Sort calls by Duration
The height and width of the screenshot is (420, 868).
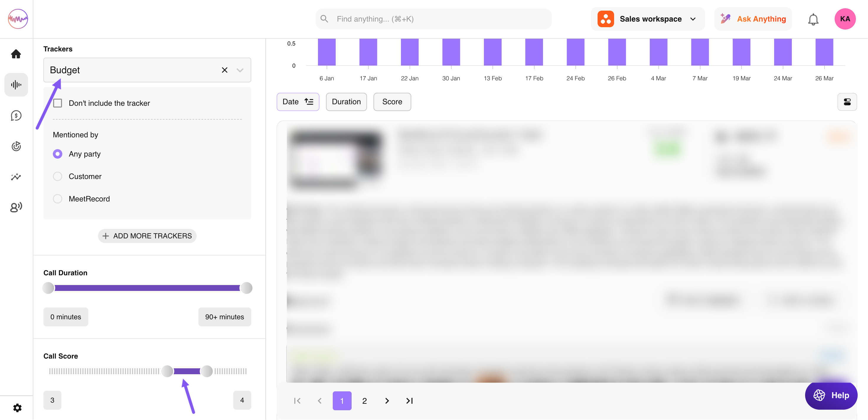(346, 102)
